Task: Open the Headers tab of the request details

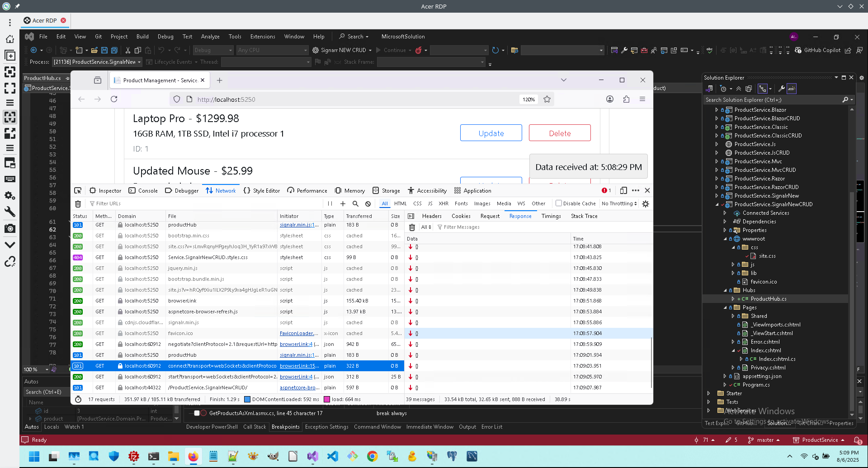Action: 432,216
